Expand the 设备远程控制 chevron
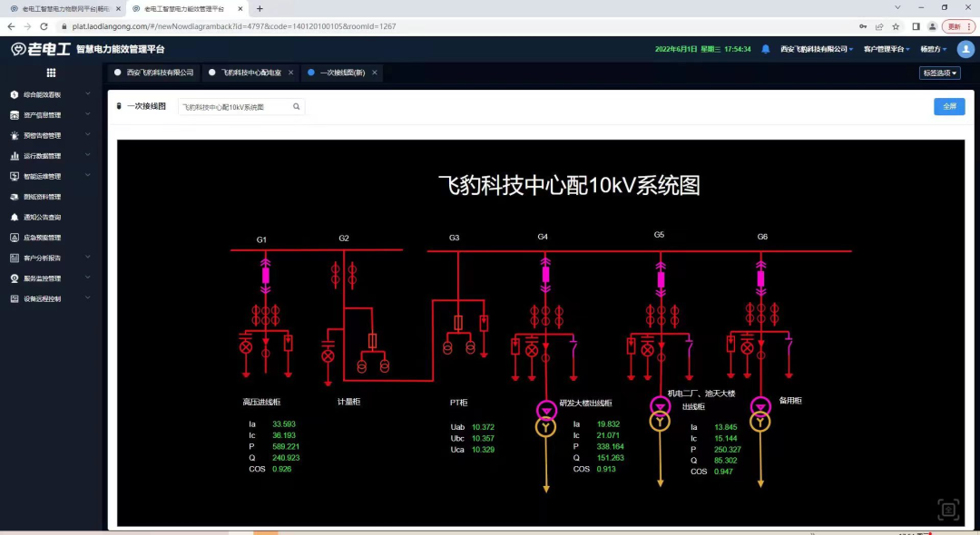 87,298
